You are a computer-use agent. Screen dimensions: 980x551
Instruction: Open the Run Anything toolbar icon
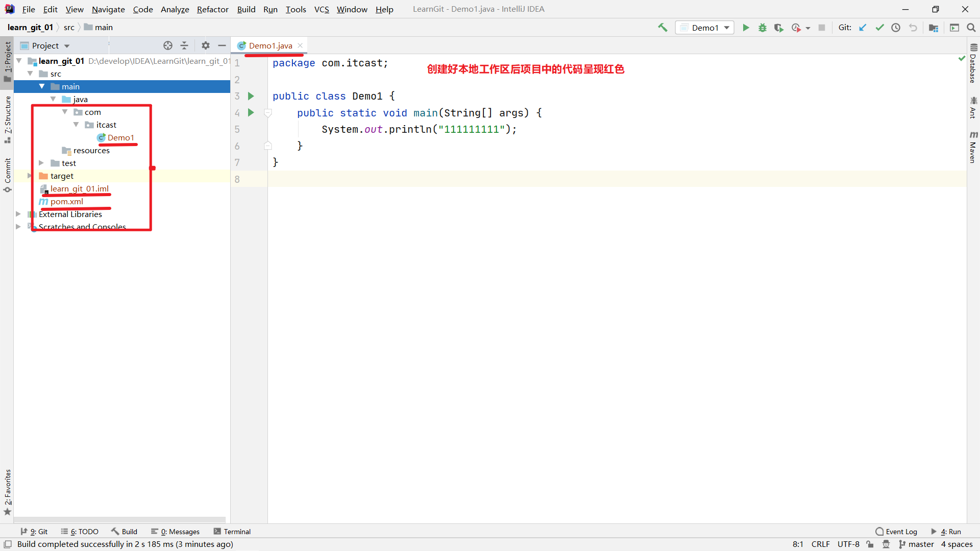tap(954, 28)
